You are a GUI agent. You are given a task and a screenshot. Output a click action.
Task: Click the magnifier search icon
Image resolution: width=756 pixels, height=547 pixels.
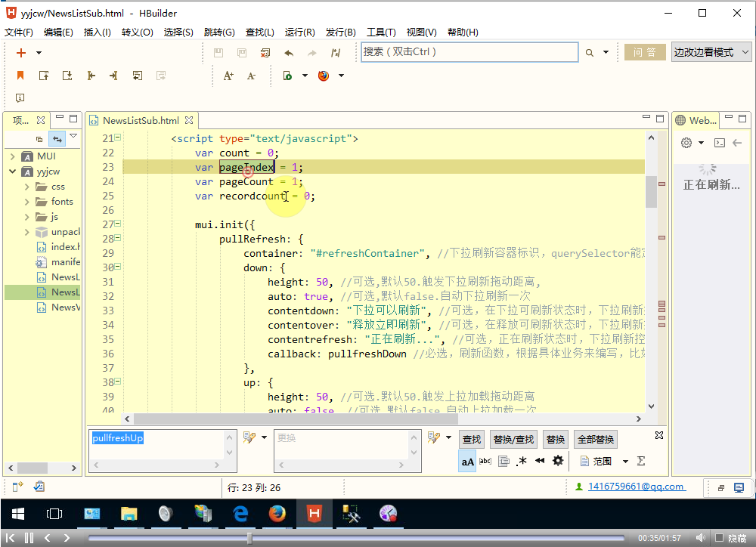pyautogui.click(x=589, y=53)
